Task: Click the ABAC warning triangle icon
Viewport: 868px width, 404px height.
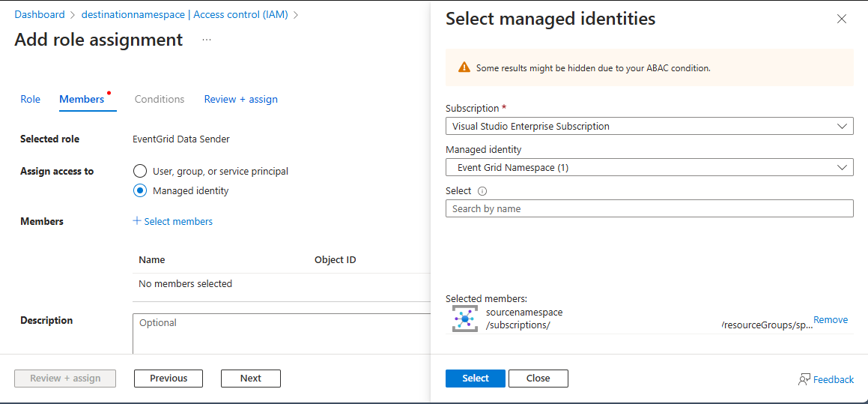Action: (464, 67)
